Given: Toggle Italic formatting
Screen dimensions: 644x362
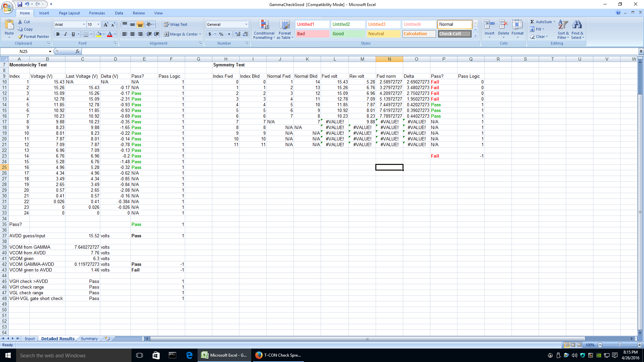Looking at the screenshot, I should pos(65,34).
